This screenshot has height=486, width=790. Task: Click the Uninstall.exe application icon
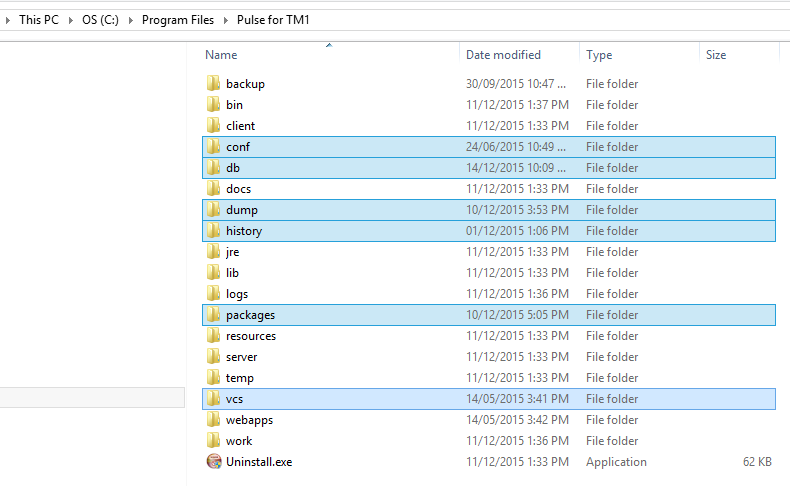(x=213, y=462)
